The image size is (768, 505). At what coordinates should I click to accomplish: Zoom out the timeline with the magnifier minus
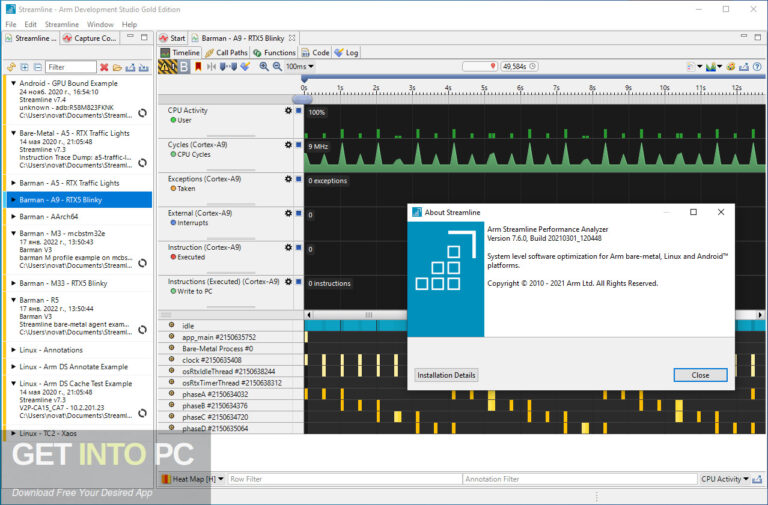[277, 67]
